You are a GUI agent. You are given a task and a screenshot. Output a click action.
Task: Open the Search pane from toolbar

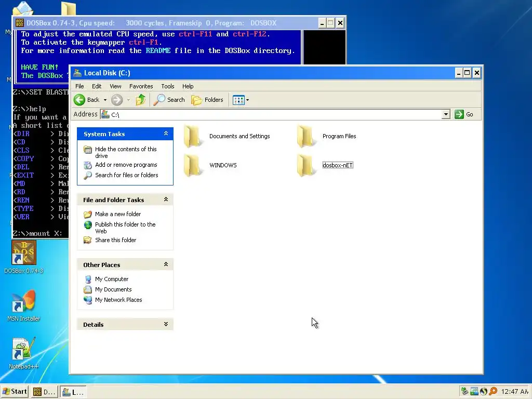pyautogui.click(x=169, y=100)
